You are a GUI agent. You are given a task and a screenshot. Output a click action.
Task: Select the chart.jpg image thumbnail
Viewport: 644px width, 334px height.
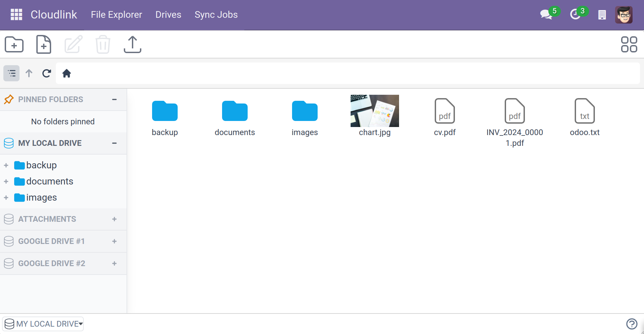374,111
